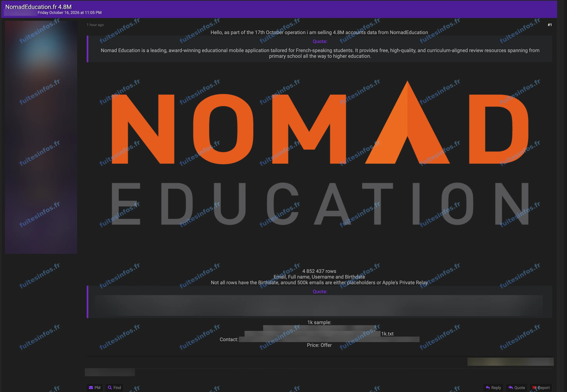
Task: Click the '1k sample:' label
Action: [319, 322]
